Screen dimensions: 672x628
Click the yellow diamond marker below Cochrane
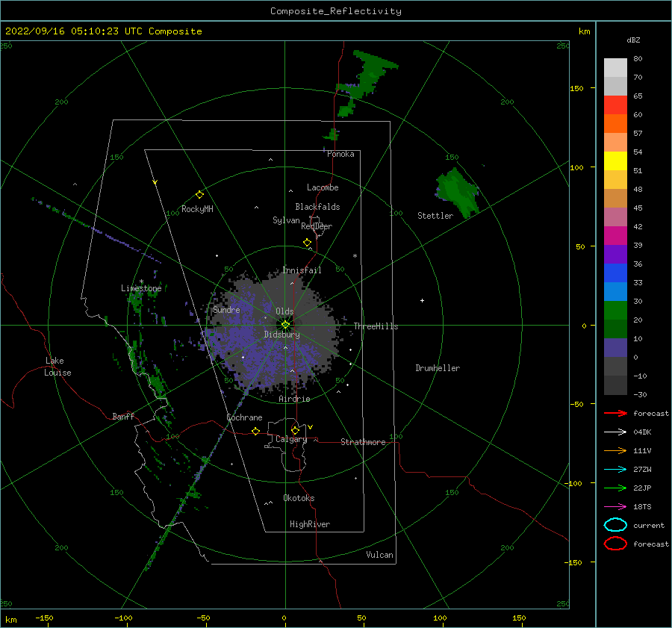click(x=255, y=431)
